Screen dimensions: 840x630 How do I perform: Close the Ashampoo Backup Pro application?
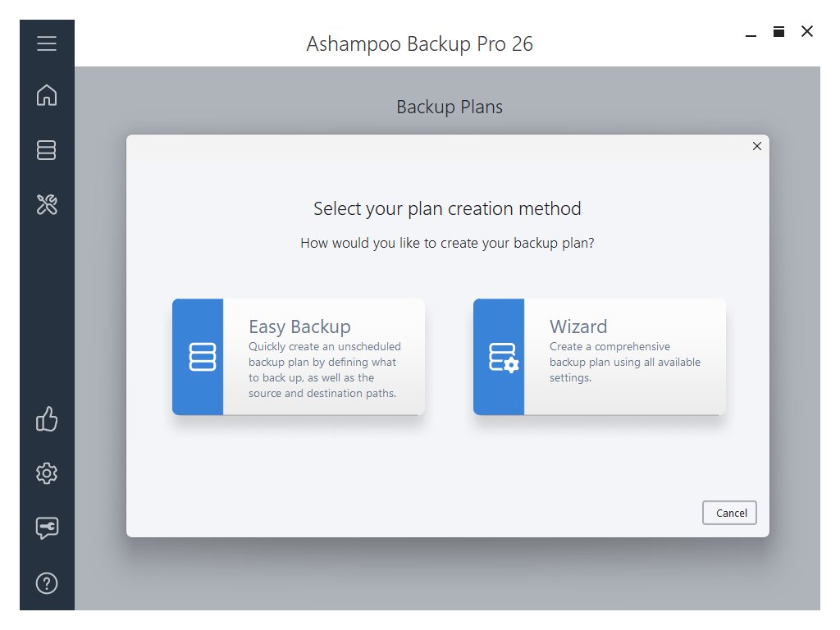tap(807, 32)
